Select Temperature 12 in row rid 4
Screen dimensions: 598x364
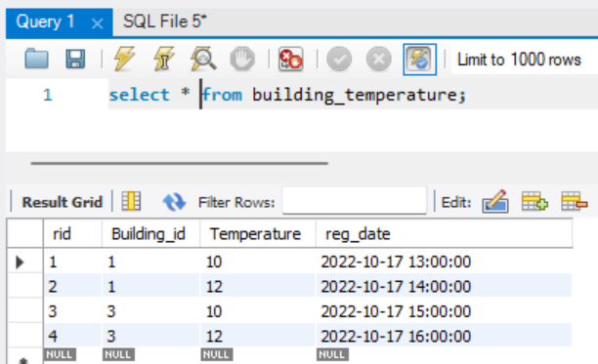coord(258,336)
